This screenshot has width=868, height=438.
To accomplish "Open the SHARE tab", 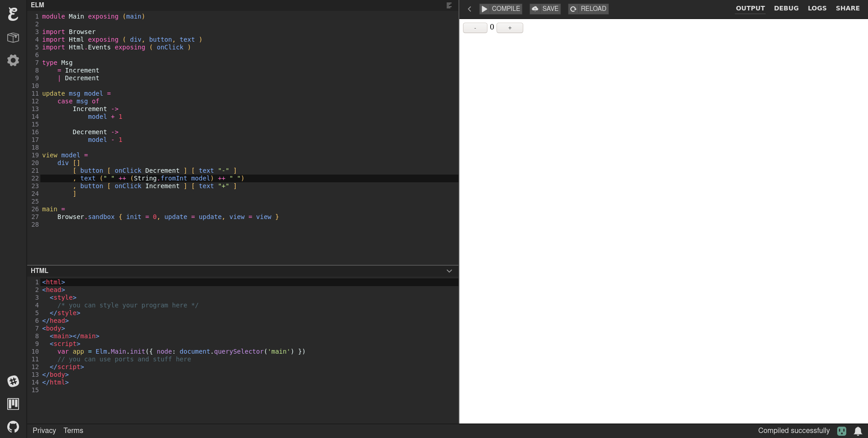I will coord(848,8).
